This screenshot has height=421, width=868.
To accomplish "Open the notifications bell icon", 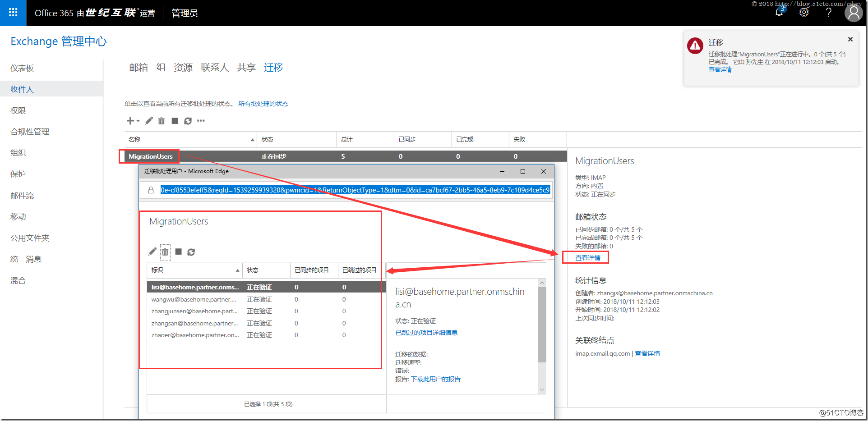I will tap(779, 13).
